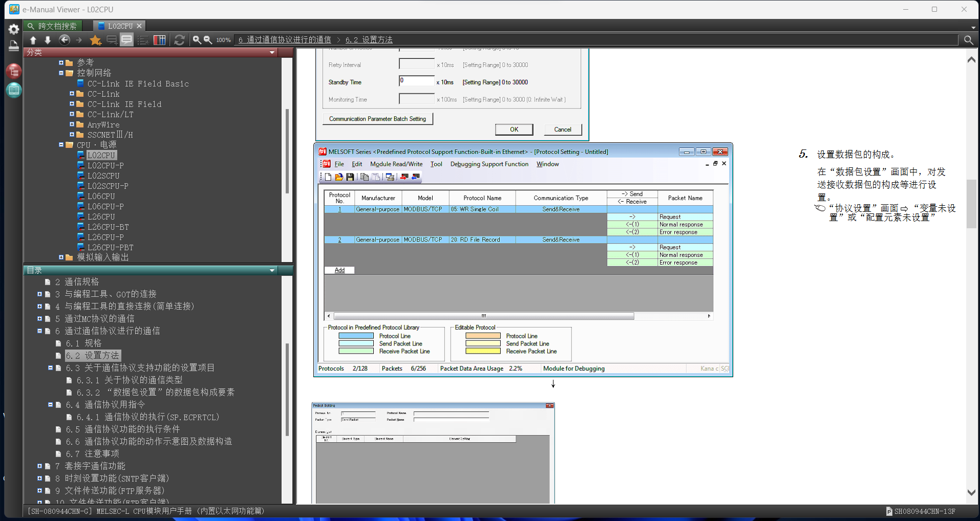The width and height of the screenshot is (980, 521).
Task: Add a bookmark with the star icon
Action: coord(95,40)
